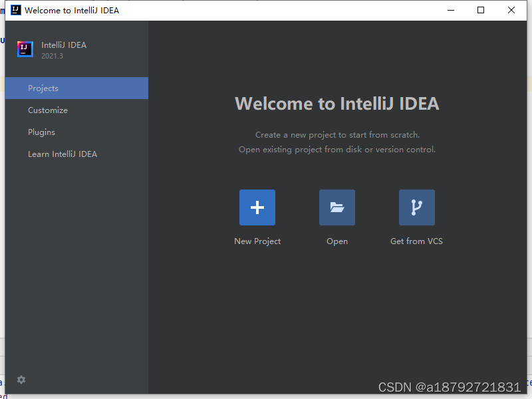The height and width of the screenshot is (399, 532).
Task: Click the IntelliJ icon in the title bar
Action: tap(15, 10)
